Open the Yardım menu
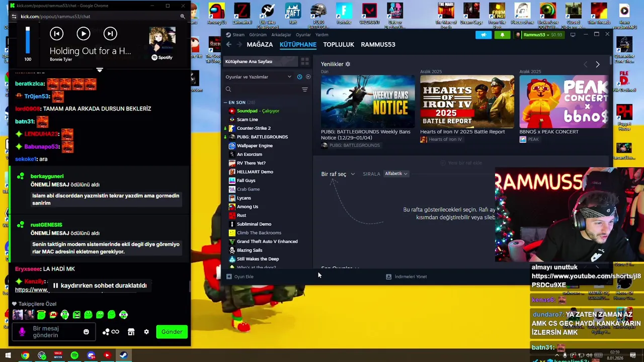Image resolution: width=644 pixels, height=362 pixels. coord(322,35)
